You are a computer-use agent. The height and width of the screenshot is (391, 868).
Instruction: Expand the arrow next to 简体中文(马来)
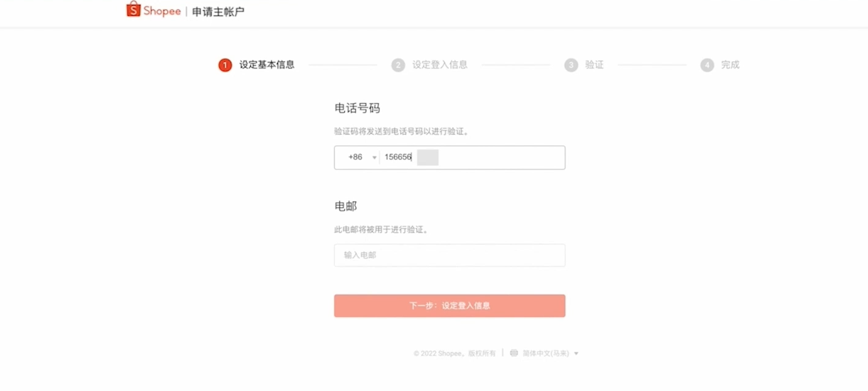576,354
